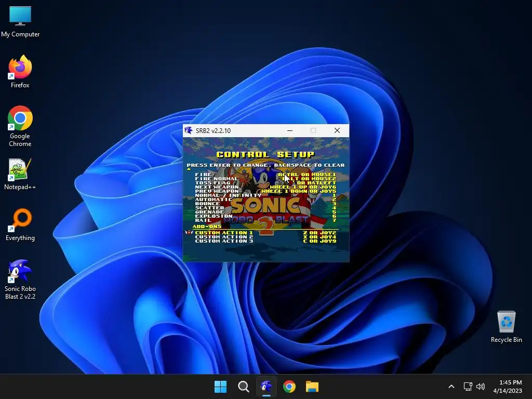The height and width of the screenshot is (399, 532).
Task: Select Custom Action 1 control row
Action: click(x=265, y=233)
